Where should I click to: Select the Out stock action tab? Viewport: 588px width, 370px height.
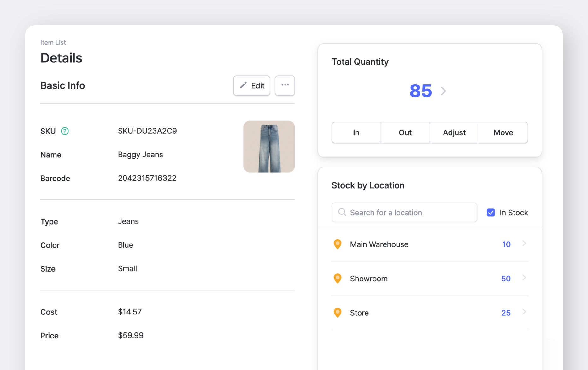click(x=405, y=132)
